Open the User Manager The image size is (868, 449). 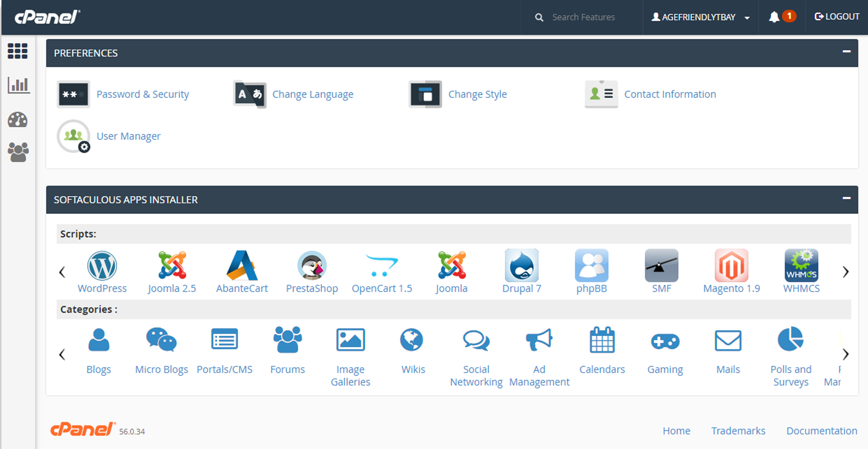coord(128,136)
